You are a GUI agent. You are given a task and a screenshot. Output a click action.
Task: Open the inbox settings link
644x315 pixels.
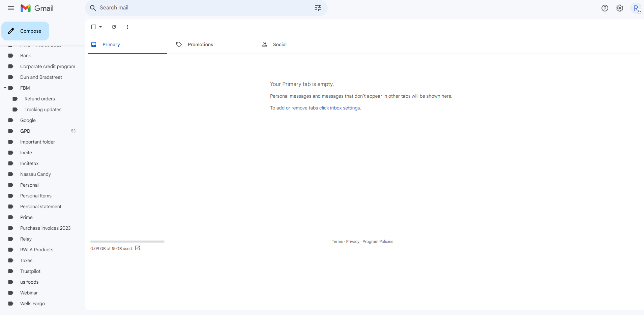coord(345,108)
